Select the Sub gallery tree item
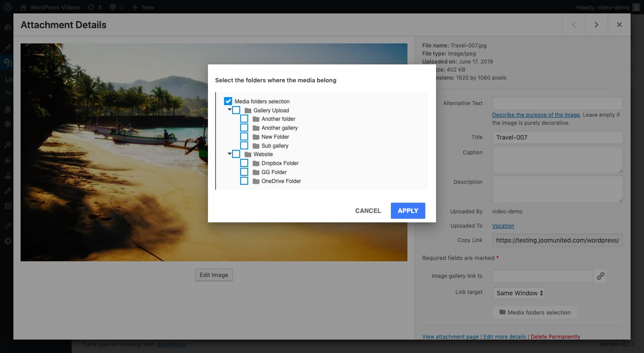 pos(275,146)
